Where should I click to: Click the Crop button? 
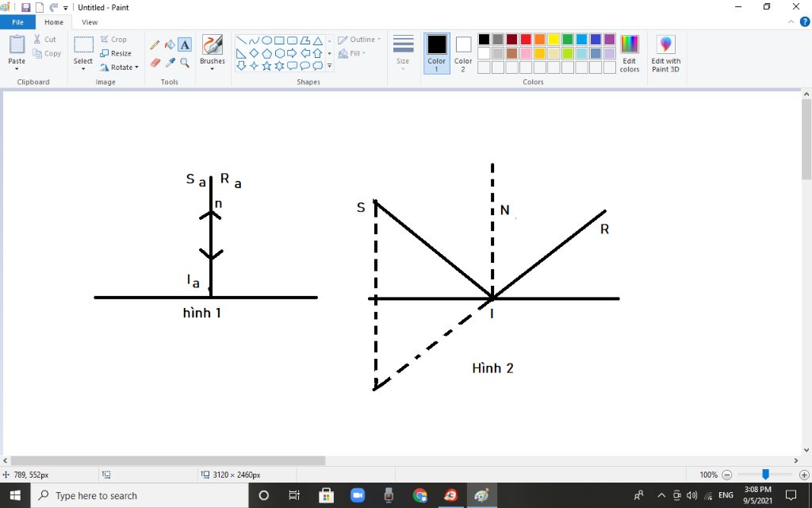click(113, 40)
